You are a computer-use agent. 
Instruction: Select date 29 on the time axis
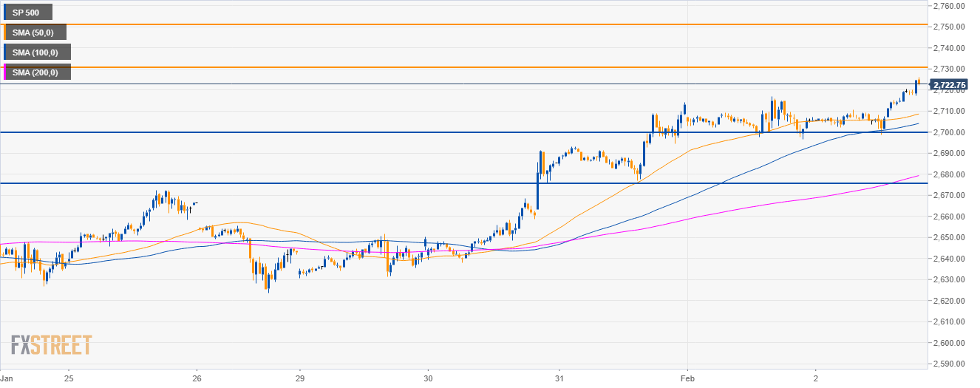(x=299, y=378)
